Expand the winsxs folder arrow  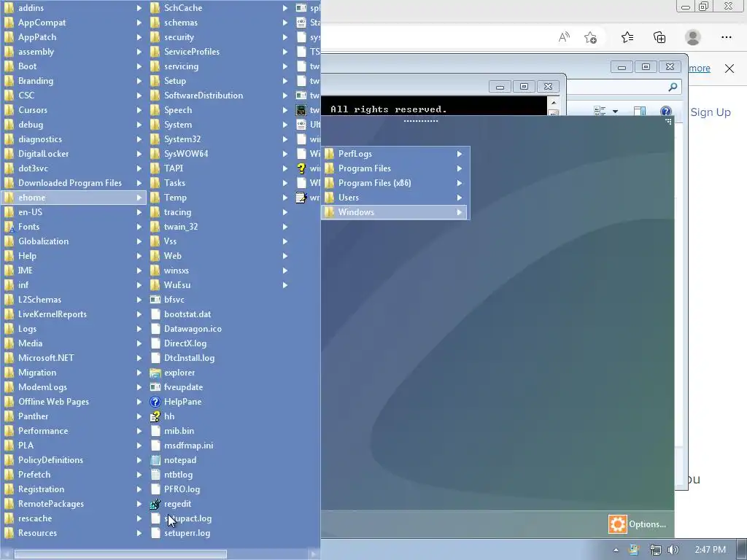(285, 271)
